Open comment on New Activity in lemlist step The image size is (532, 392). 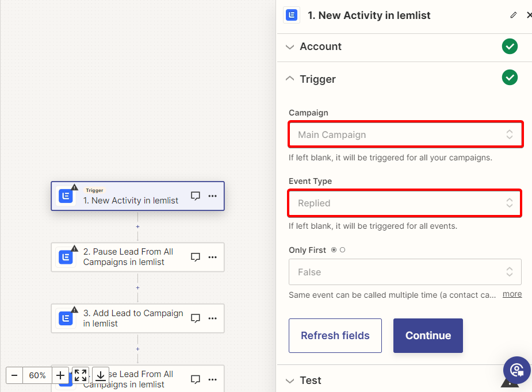(196, 195)
